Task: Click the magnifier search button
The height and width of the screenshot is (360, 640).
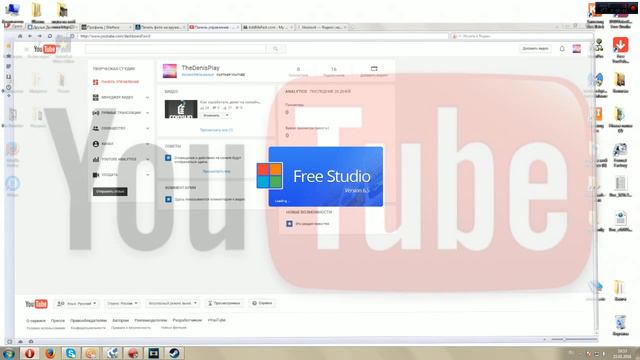Action: (276, 49)
